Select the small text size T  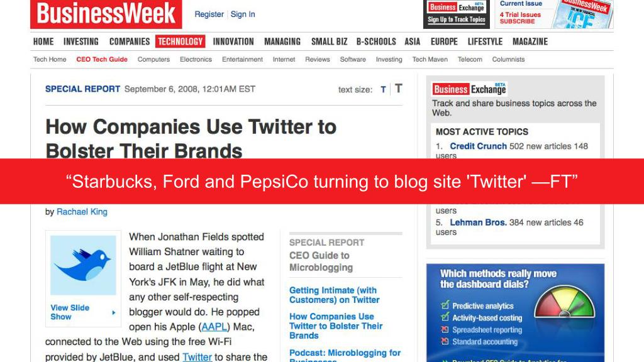[383, 89]
